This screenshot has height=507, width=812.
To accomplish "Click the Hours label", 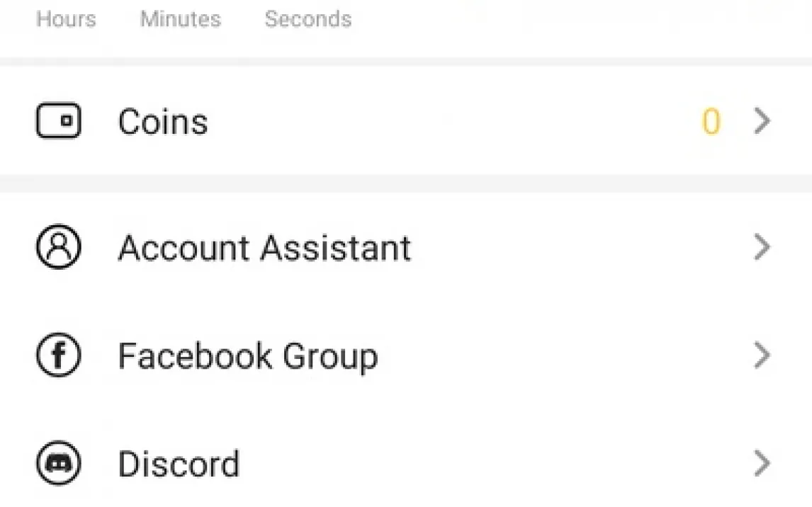I will pyautogui.click(x=66, y=19).
